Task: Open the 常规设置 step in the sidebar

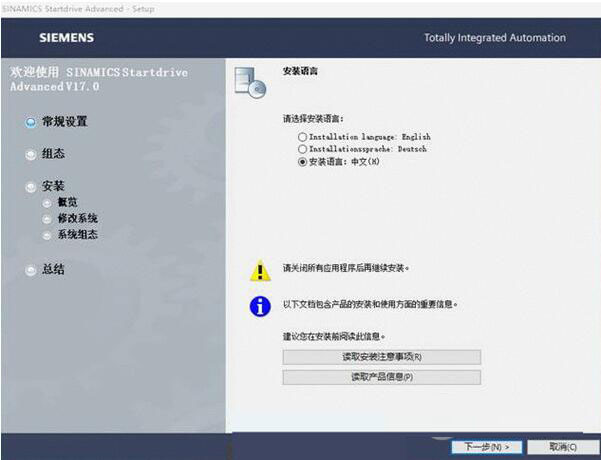Action: [64, 122]
